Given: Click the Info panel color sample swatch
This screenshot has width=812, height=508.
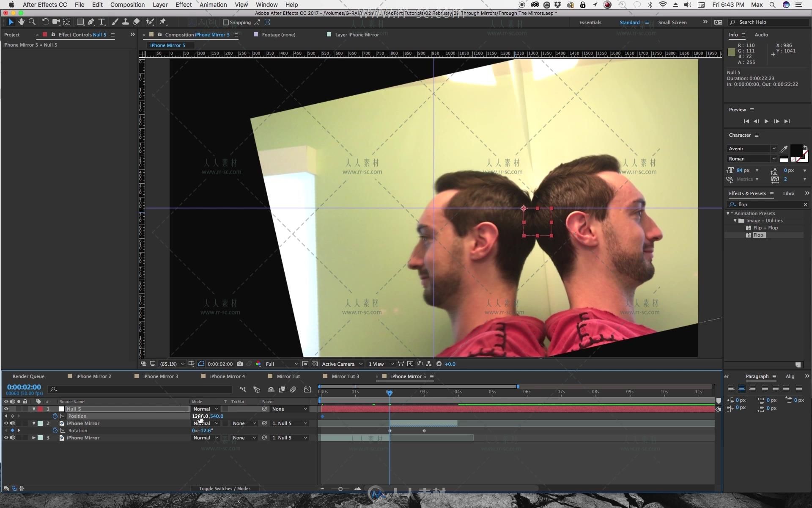Looking at the screenshot, I should click(732, 52).
